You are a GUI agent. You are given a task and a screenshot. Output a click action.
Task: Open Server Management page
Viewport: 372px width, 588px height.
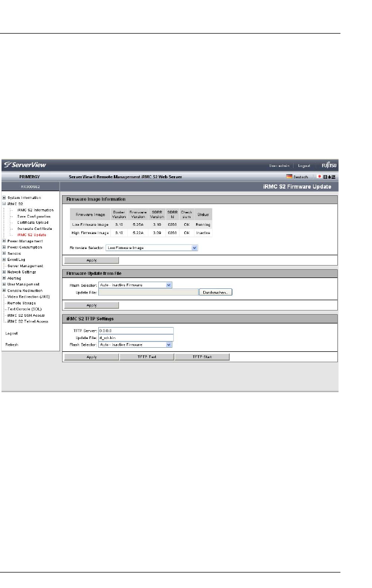tap(25, 266)
